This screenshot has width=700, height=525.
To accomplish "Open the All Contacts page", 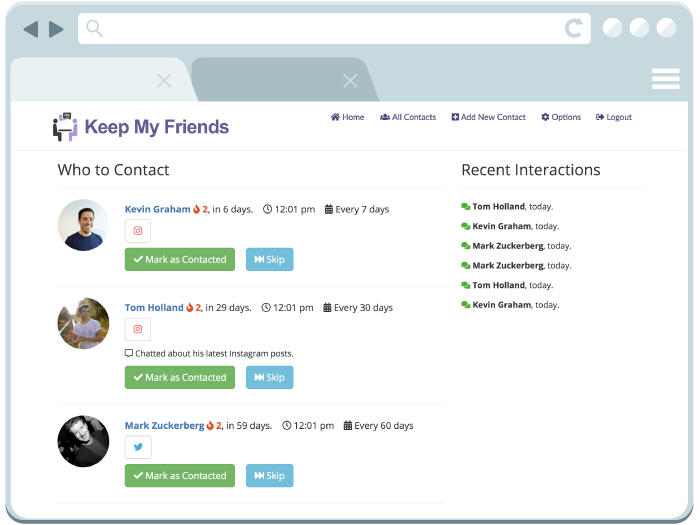I will point(408,117).
